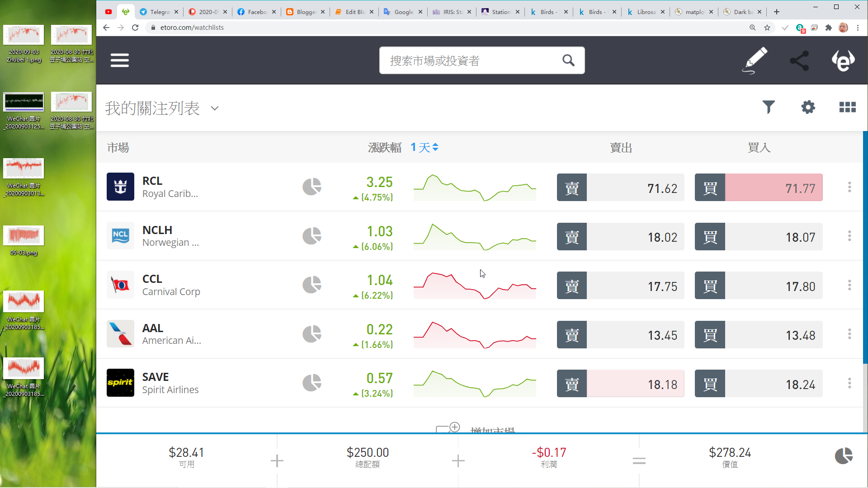Click the -$0.17 profit value

pos(549,452)
